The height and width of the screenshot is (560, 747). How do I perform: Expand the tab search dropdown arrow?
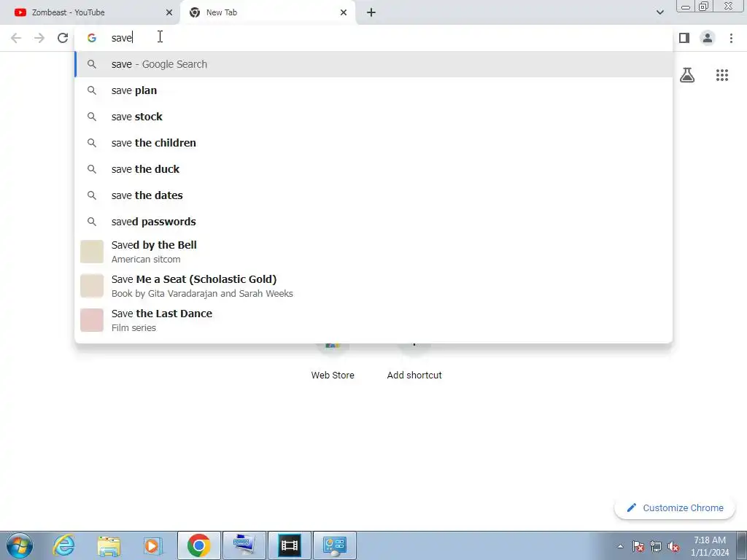coord(659,12)
